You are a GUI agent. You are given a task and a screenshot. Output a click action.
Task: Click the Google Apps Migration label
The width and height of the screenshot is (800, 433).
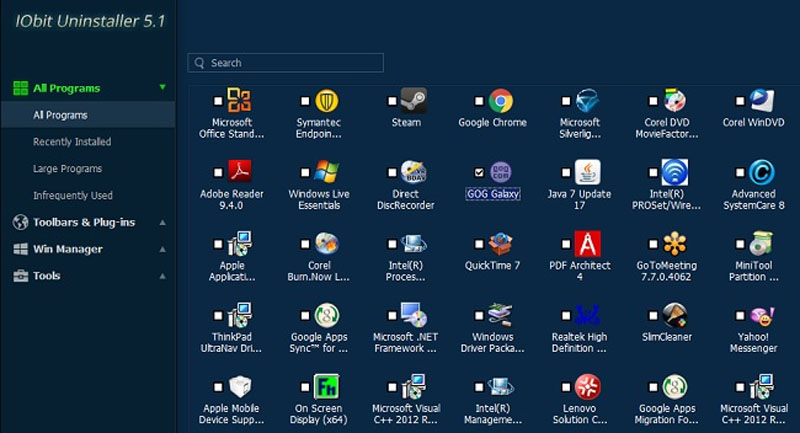pyautogui.click(x=666, y=414)
